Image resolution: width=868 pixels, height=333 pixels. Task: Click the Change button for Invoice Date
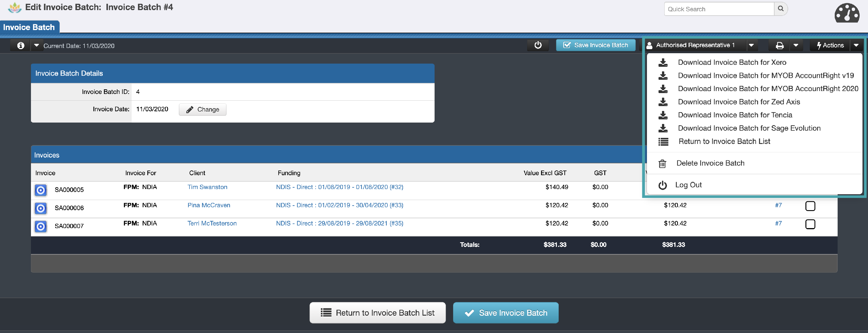(202, 109)
